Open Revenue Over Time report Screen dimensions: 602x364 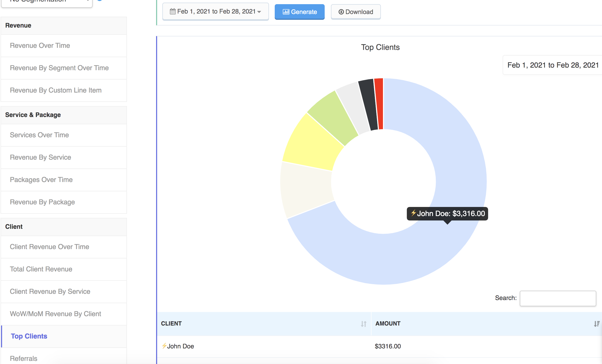click(x=40, y=45)
